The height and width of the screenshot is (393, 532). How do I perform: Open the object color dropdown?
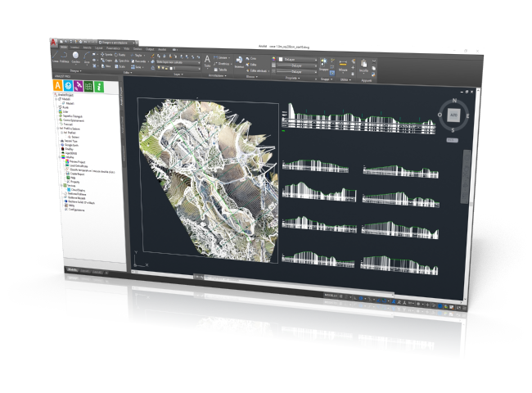(298, 60)
